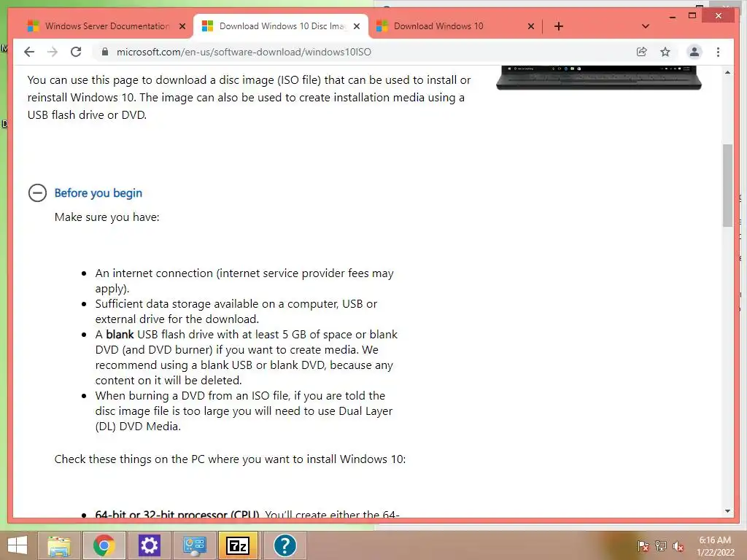Open the settings gear taskbar app

(149, 545)
